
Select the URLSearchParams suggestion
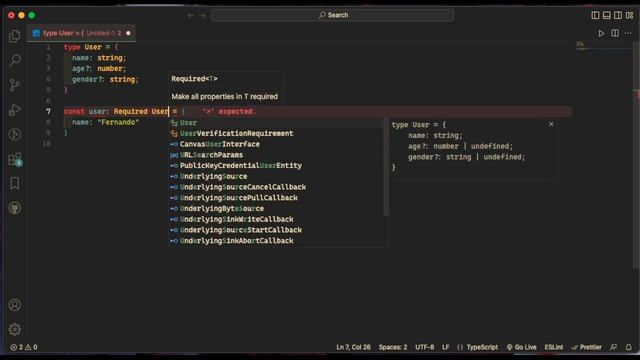(x=277, y=155)
